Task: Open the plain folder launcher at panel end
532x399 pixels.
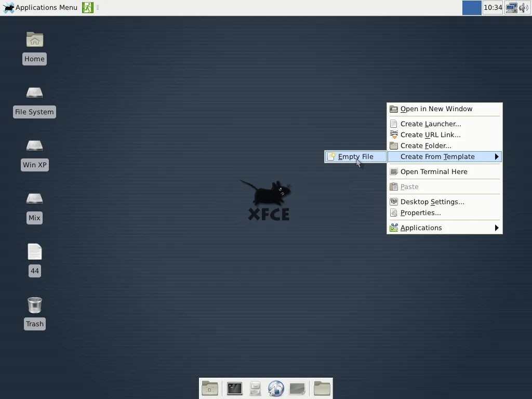Action: [322, 388]
